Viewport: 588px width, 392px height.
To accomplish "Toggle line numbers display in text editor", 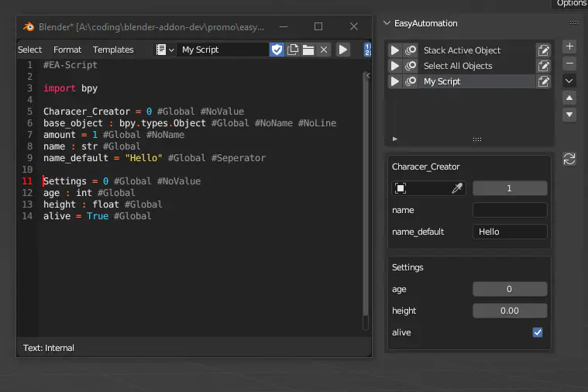I will 367,50.
